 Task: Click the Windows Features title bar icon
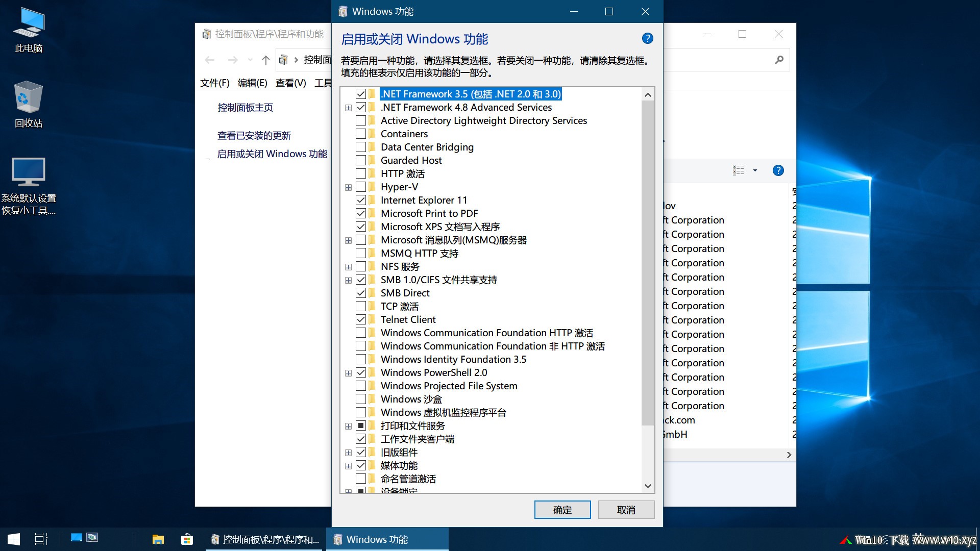click(x=343, y=11)
